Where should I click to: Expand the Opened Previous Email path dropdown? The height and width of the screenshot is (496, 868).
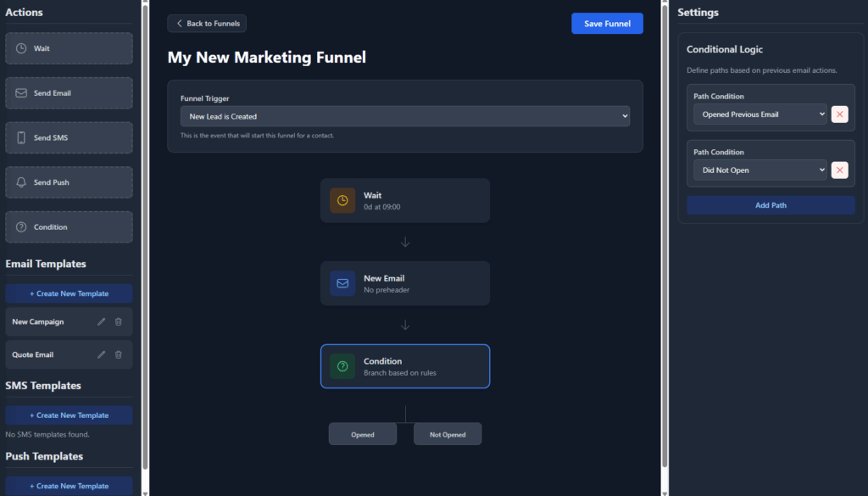(759, 114)
